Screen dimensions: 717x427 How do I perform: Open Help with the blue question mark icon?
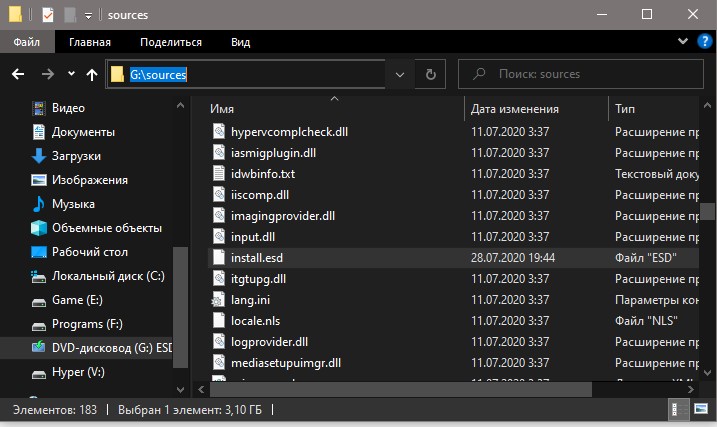coord(705,42)
